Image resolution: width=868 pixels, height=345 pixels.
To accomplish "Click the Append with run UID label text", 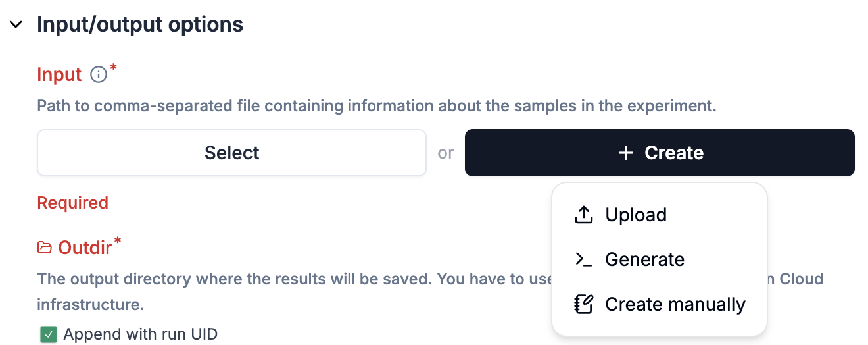I will (140, 334).
